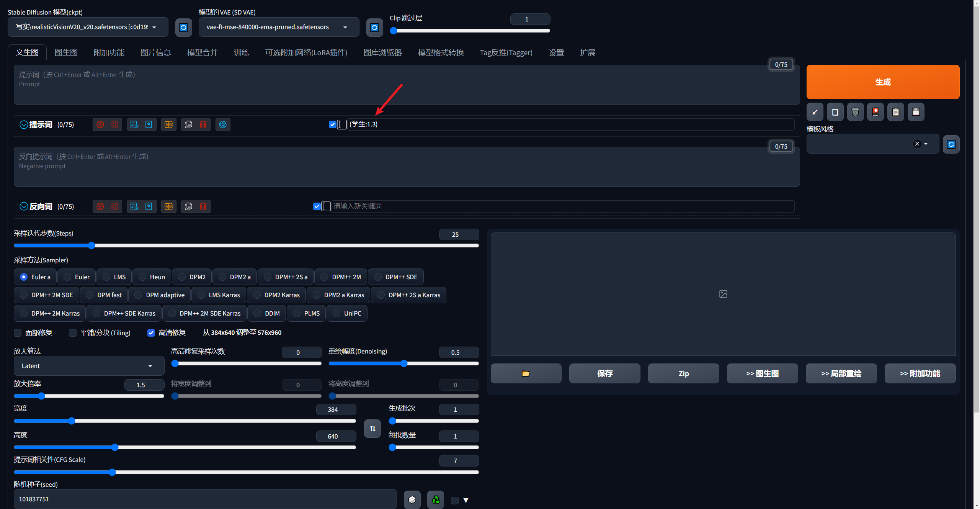Click the orange AB translate icon in 反向词 row

[168, 206]
